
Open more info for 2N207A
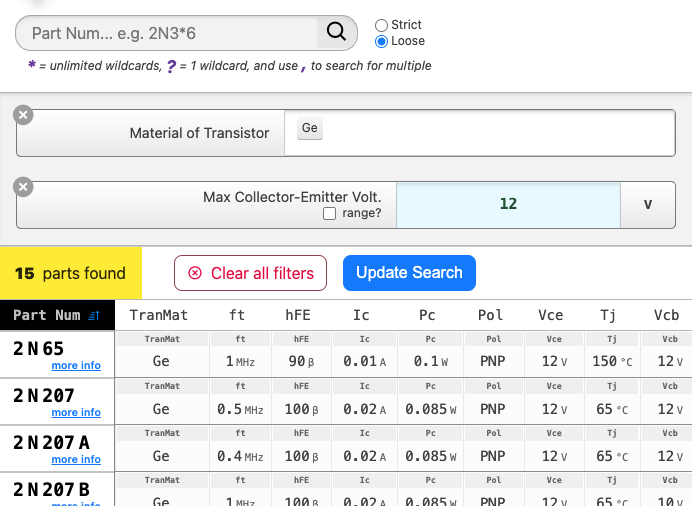(76, 460)
